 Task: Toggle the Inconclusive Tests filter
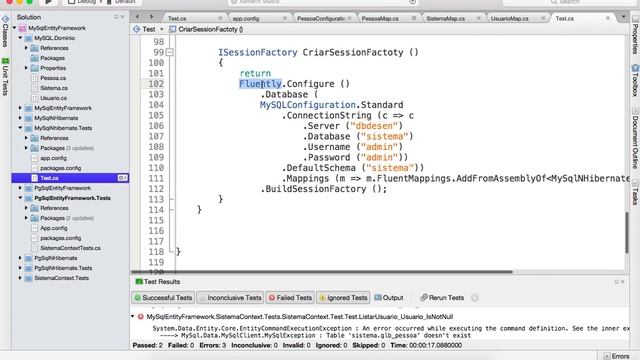pos(230,298)
